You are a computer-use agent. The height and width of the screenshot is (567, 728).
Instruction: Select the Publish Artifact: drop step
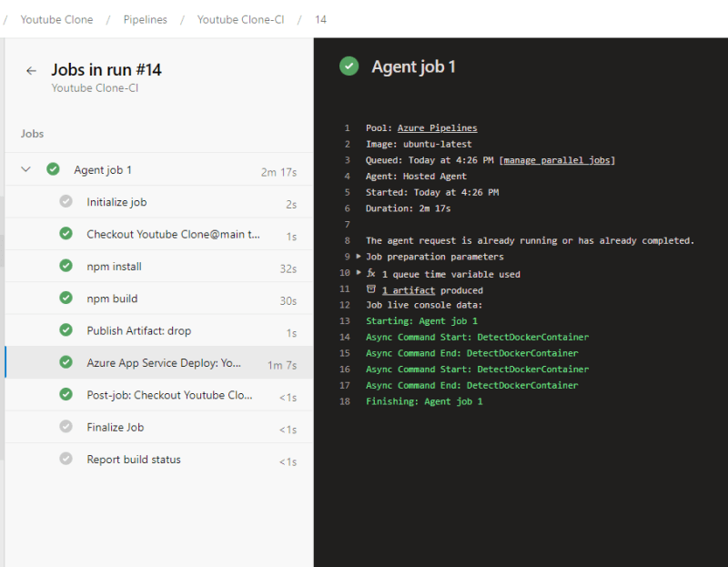coord(159,330)
